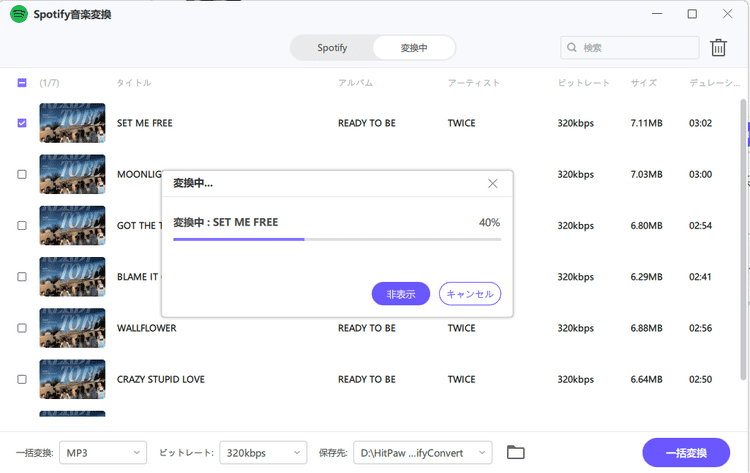Toggle the select-all checkbox in header
The width and height of the screenshot is (750, 473).
pos(22,83)
